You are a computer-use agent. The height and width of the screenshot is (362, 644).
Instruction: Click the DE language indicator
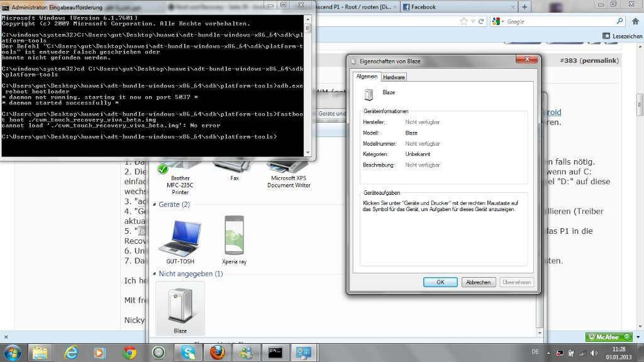pos(535,352)
